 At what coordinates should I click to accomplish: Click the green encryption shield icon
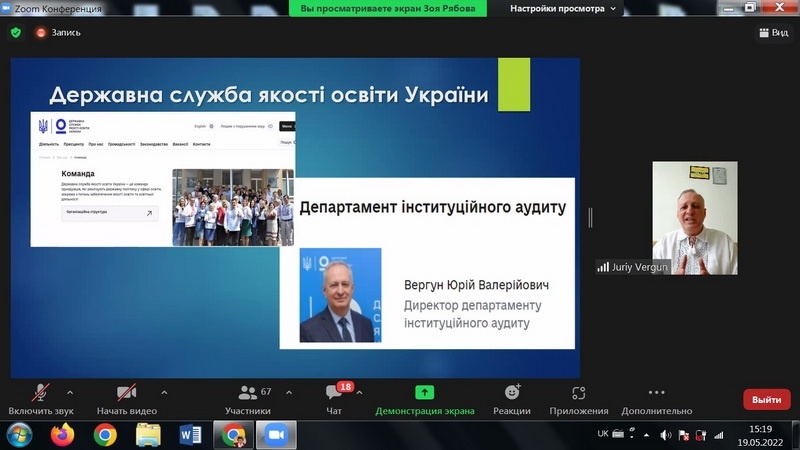click(16, 33)
